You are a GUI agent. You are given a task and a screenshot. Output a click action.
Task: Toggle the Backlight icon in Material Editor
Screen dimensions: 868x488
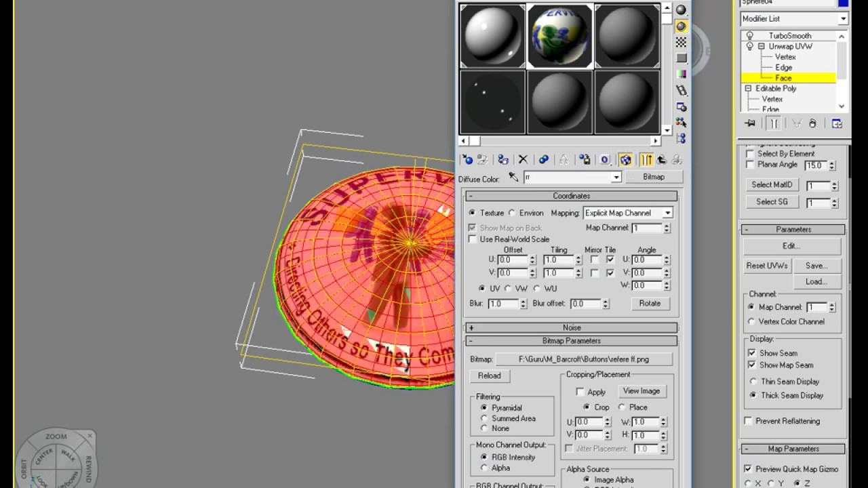681,26
